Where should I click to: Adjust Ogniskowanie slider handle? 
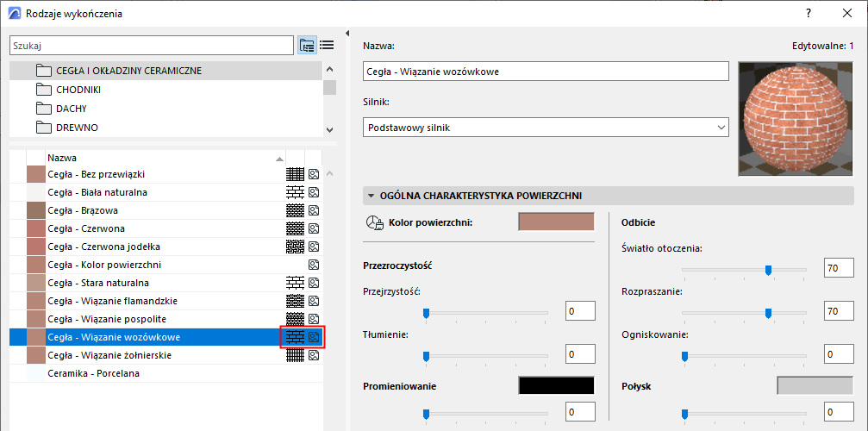pyautogui.click(x=684, y=356)
